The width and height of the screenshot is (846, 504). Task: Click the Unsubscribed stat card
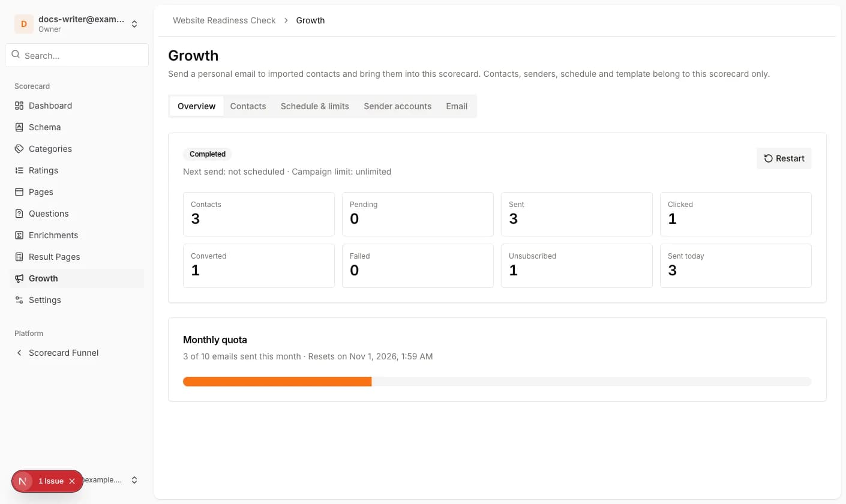[x=577, y=266]
